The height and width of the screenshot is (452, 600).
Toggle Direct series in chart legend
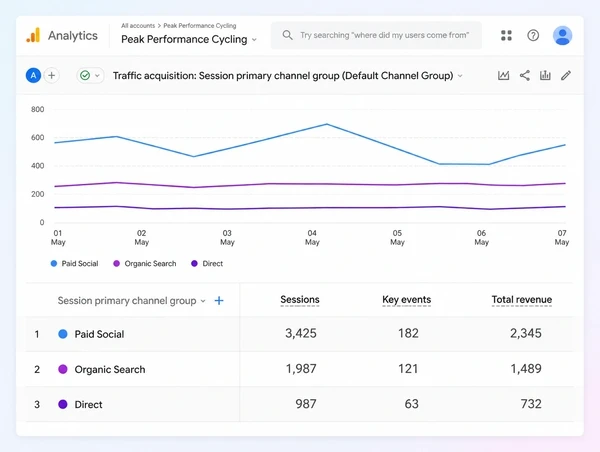pyautogui.click(x=207, y=264)
